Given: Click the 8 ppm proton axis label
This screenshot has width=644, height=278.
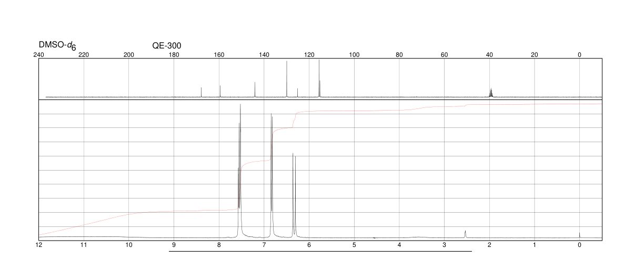Looking at the screenshot, I should point(219,245).
